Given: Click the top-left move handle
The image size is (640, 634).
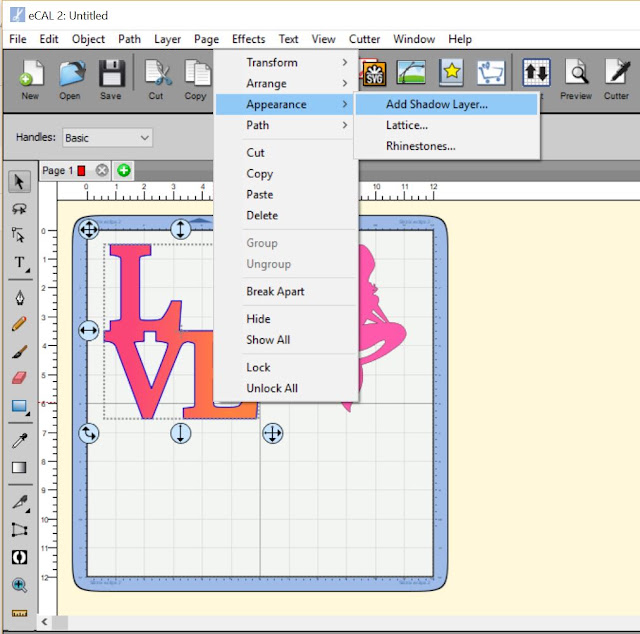Looking at the screenshot, I should coord(89,229).
